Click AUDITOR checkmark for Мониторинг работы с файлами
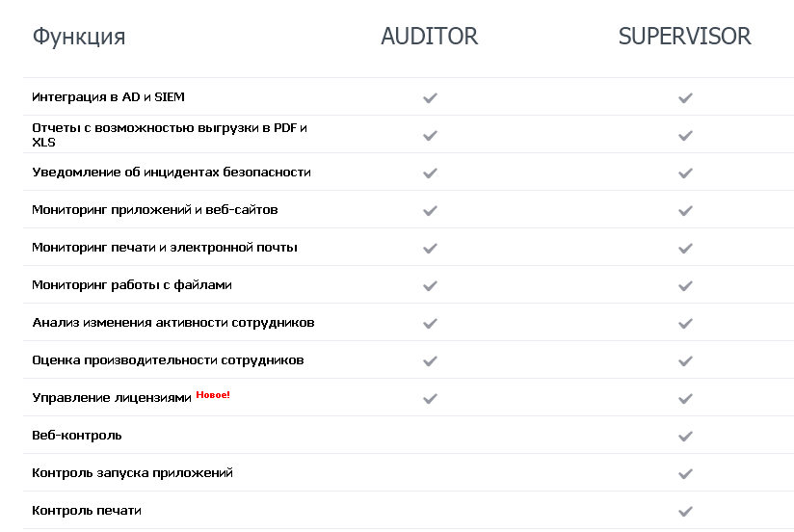Screen dimensions: 794x532 coord(430,286)
